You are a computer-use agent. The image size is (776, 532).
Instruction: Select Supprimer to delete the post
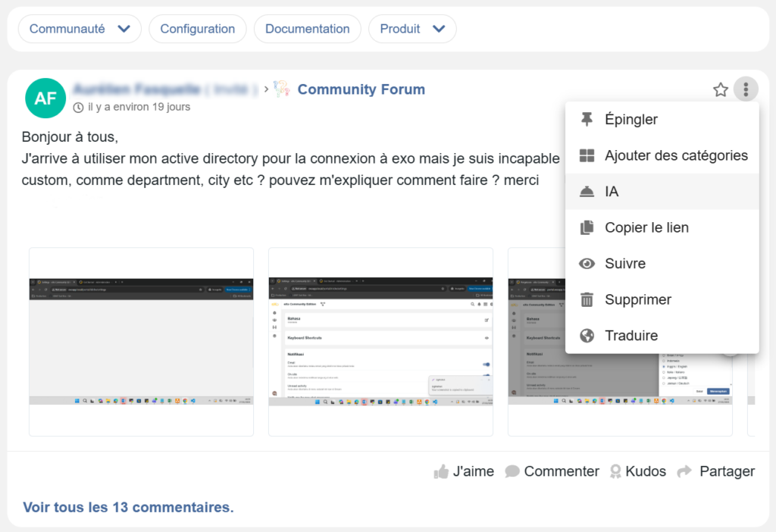pos(637,299)
